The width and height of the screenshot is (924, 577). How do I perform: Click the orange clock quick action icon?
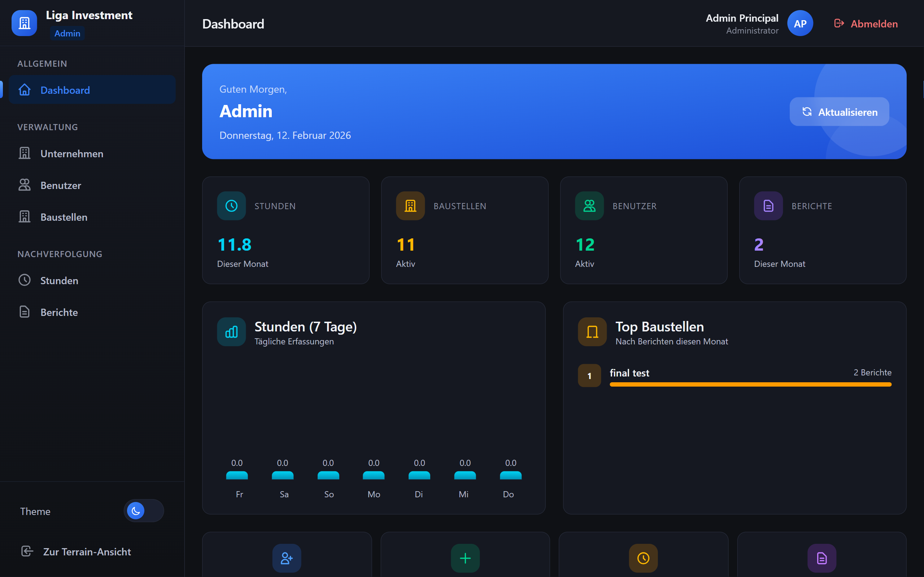click(x=643, y=558)
